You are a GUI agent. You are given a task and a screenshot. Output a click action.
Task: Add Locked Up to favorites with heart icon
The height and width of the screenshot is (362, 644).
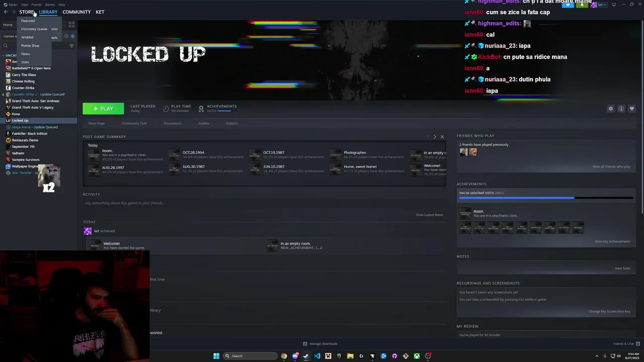(x=632, y=109)
